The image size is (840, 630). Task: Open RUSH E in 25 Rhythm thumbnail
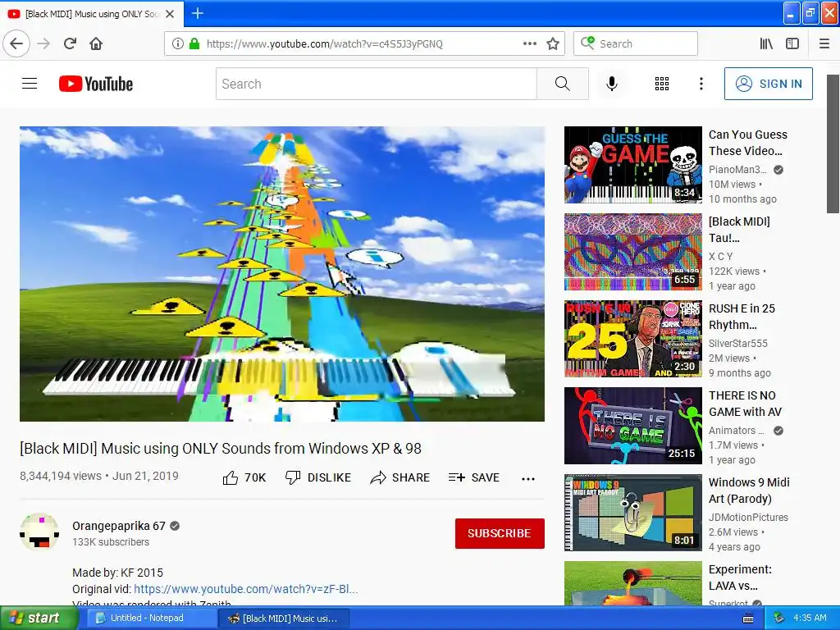(x=632, y=339)
